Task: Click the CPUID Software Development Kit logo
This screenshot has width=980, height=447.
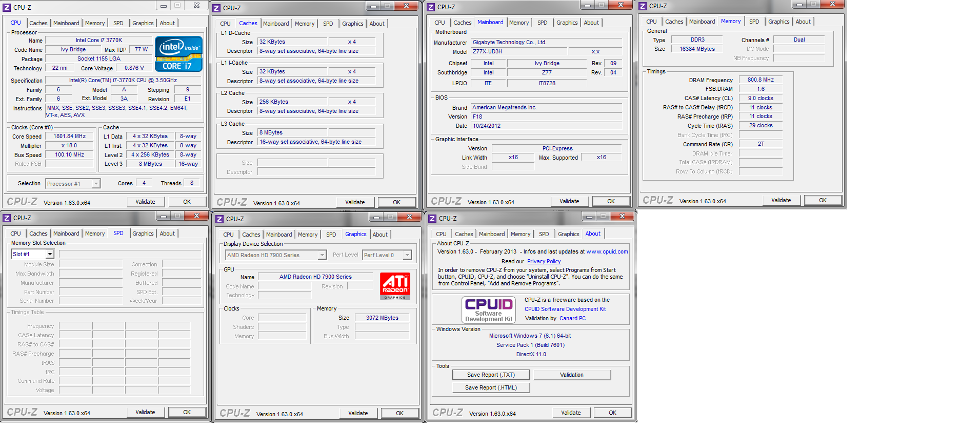Action: pos(488,309)
